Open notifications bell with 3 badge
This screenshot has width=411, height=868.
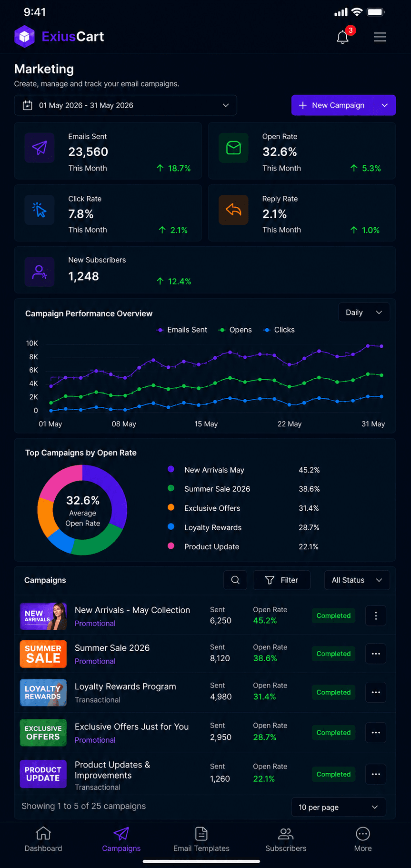pos(344,36)
